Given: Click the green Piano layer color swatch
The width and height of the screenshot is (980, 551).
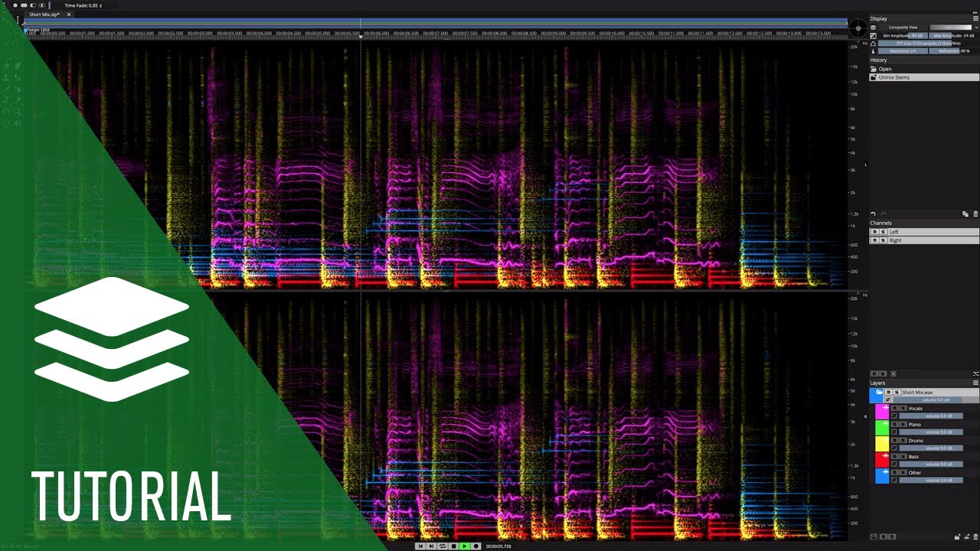Looking at the screenshot, I should 882,428.
